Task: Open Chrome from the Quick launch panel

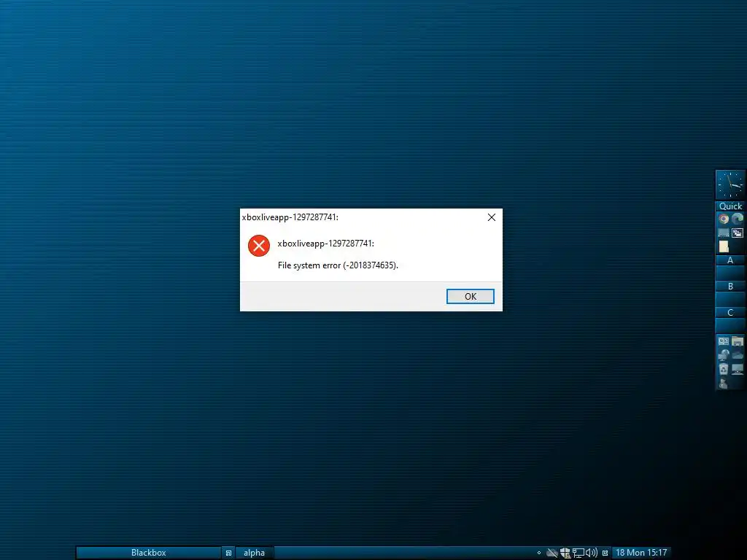Action: coord(724,219)
